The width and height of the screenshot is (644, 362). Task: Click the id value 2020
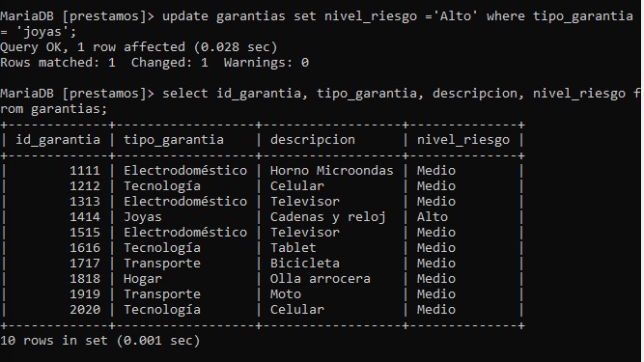(85, 310)
